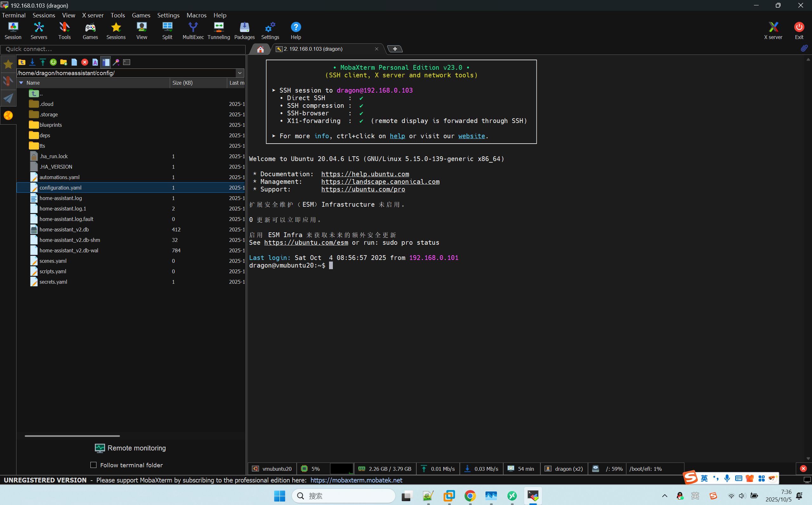Click the file browser horizontal scrollbar
The image size is (812, 505).
(x=72, y=436)
